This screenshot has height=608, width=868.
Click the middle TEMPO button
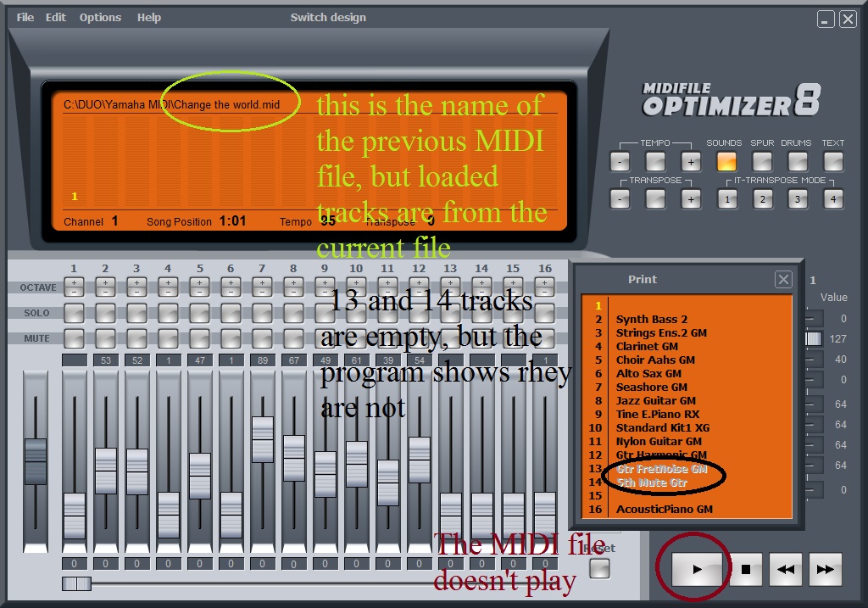[x=655, y=162]
